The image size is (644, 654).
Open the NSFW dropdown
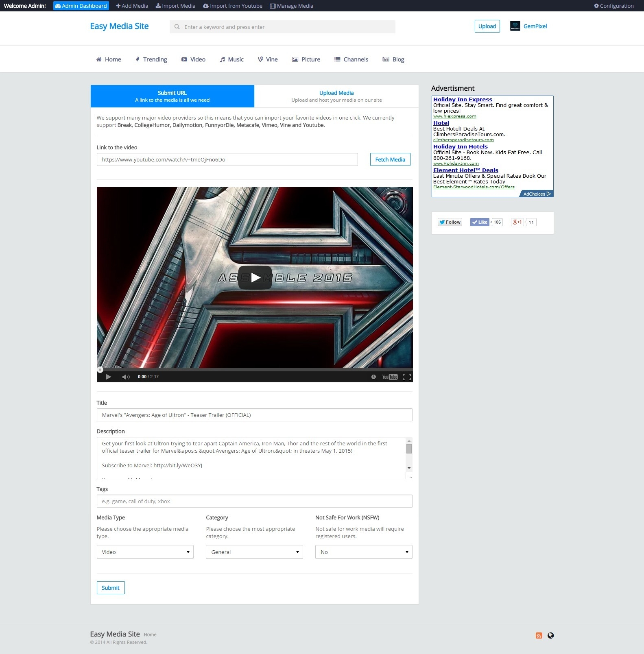point(364,552)
